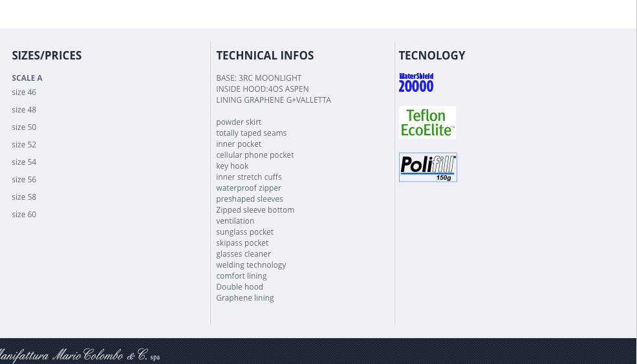
Task: Click the 'powder skirt' feature text
Action: pyautogui.click(x=239, y=122)
